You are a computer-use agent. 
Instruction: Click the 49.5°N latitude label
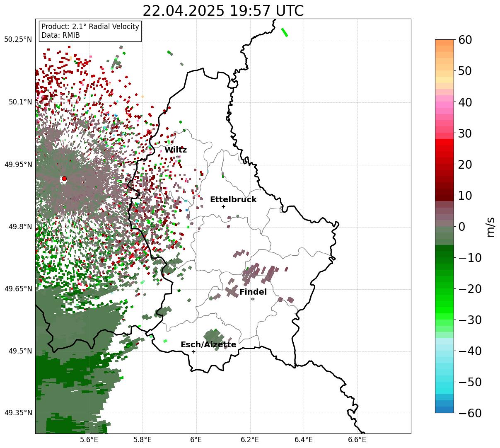[20, 351]
